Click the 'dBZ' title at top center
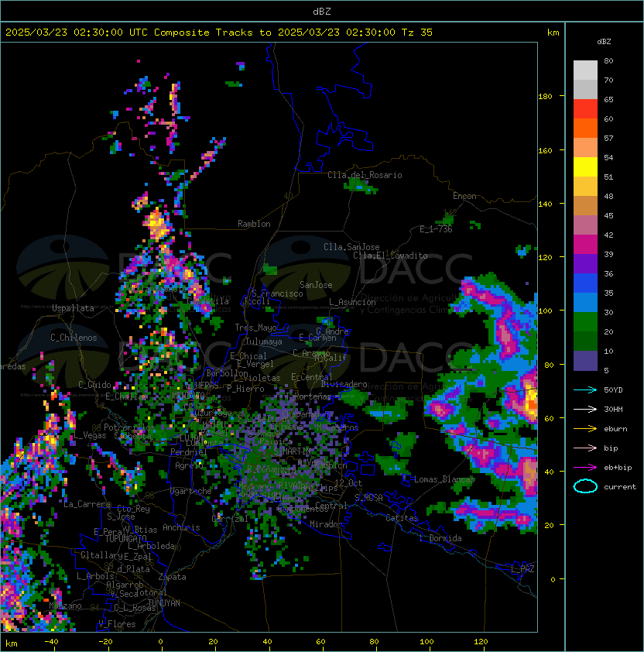This screenshot has height=652, width=644. coord(322,12)
